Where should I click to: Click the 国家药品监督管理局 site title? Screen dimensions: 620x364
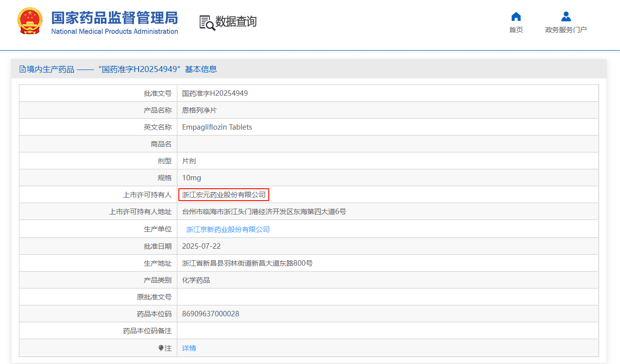coord(115,18)
